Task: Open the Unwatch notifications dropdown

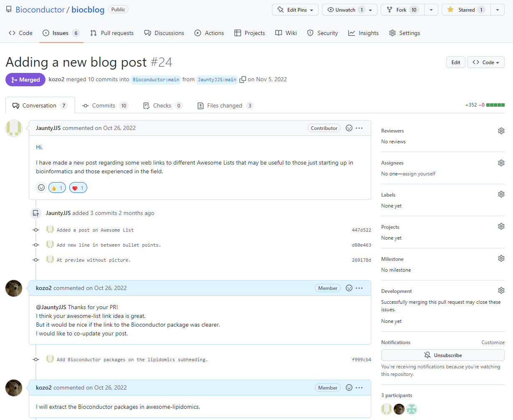Action: click(x=350, y=10)
